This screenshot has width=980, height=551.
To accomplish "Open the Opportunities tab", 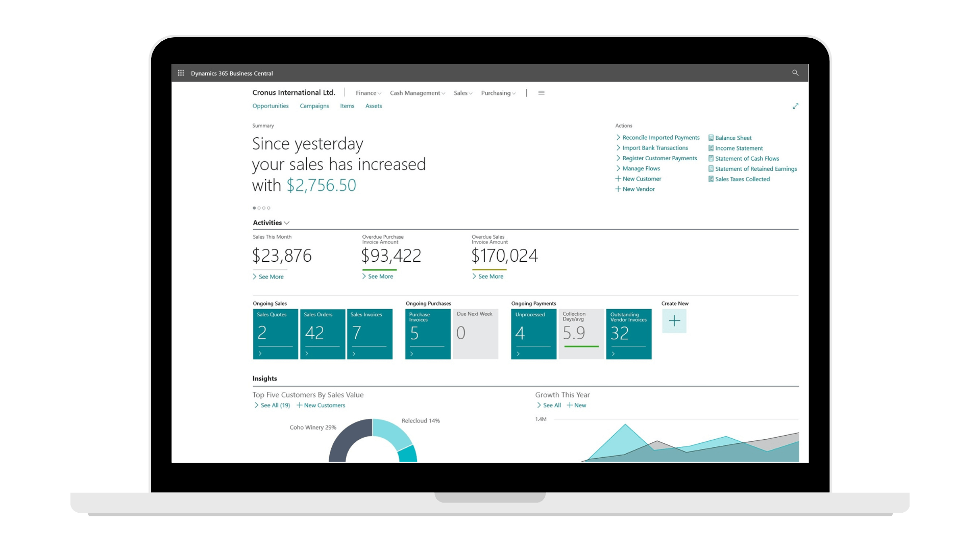I will [x=271, y=106].
